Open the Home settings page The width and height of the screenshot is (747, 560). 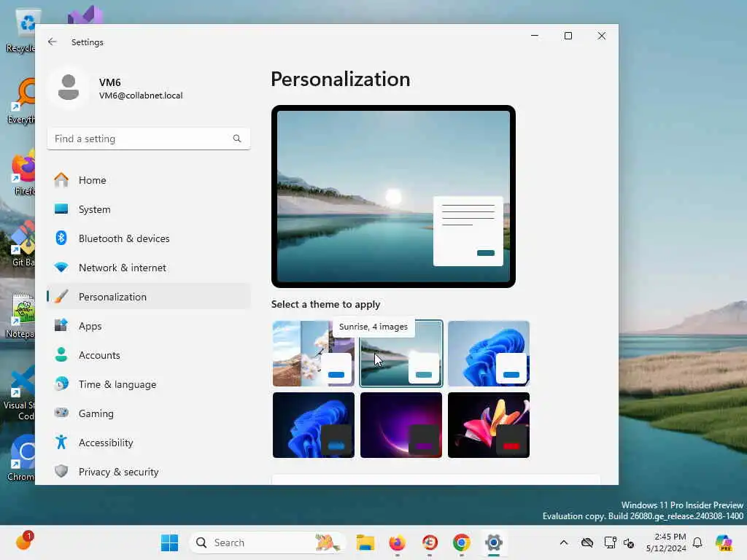tap(149, 180)
